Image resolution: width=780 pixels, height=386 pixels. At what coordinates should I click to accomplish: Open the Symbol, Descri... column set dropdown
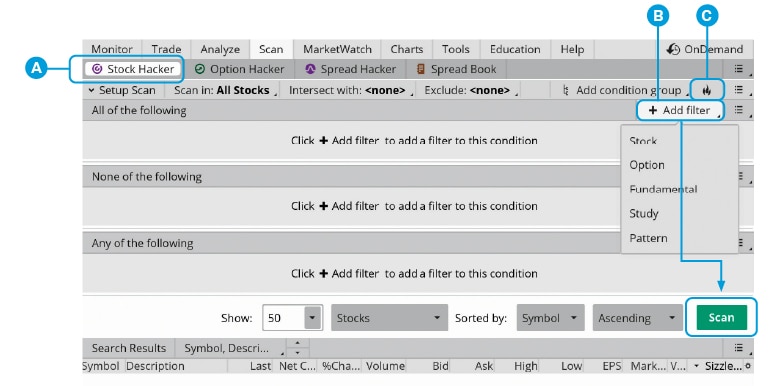231,348
